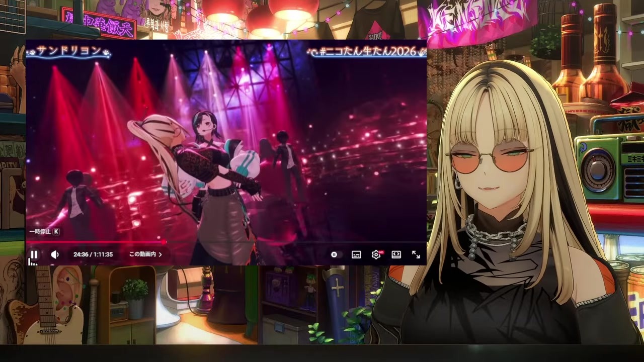Enter fullscreen with the expand arrows icon
The height and width of the screenshot is (362, 644).
[x=416, y=255]
